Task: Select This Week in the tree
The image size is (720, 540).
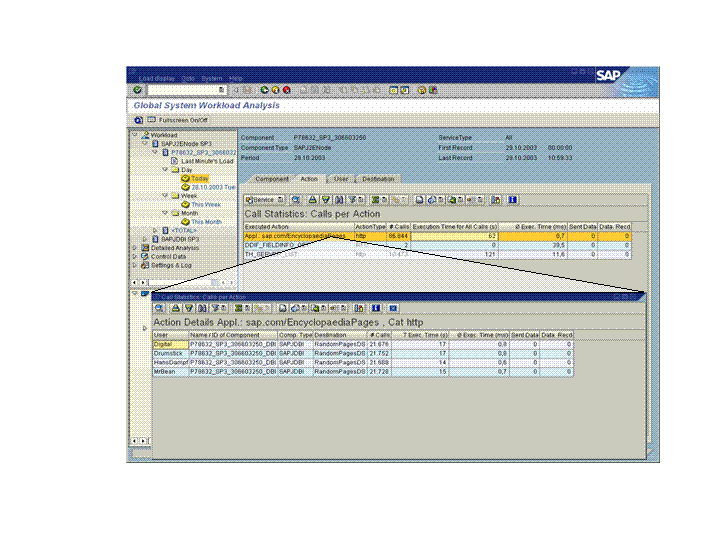Action: [206, 204]
